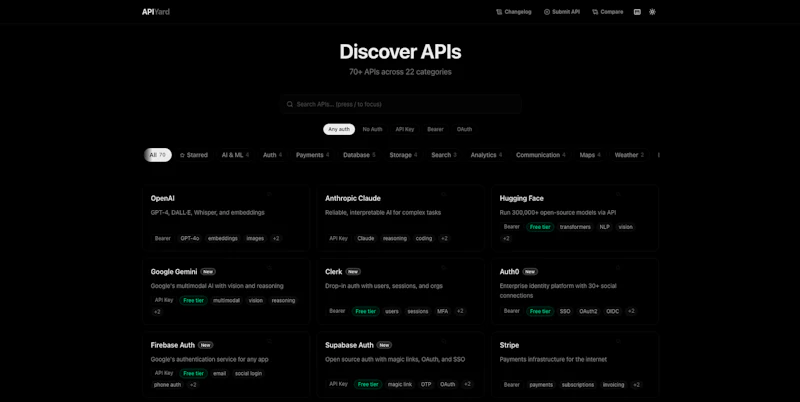The width and height of the screenshot is (800, 402).
Task: Click the APIYard logo
Action: tap(156, 12)
